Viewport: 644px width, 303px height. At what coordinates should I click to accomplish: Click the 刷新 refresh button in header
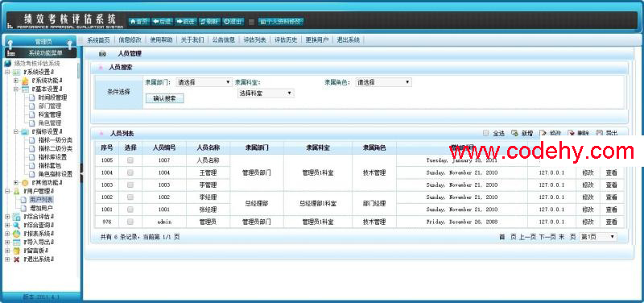click(208, 22)
